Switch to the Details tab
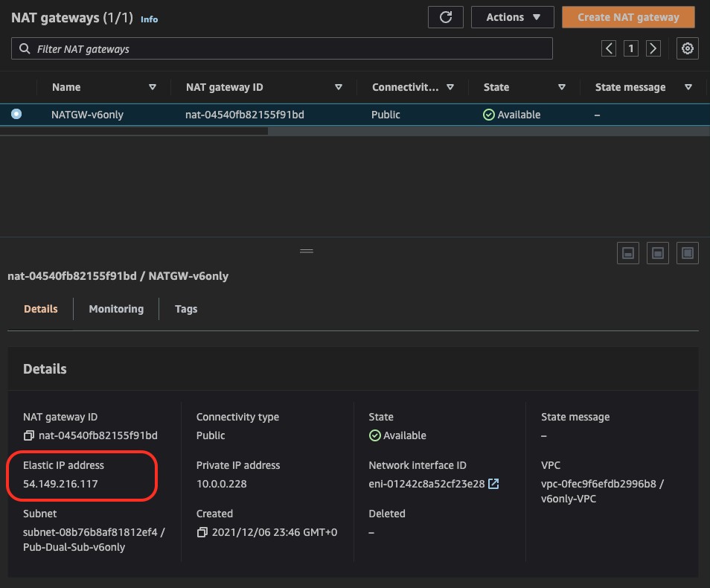This screenshot has width=710, height=588. [x=41, y=309]
